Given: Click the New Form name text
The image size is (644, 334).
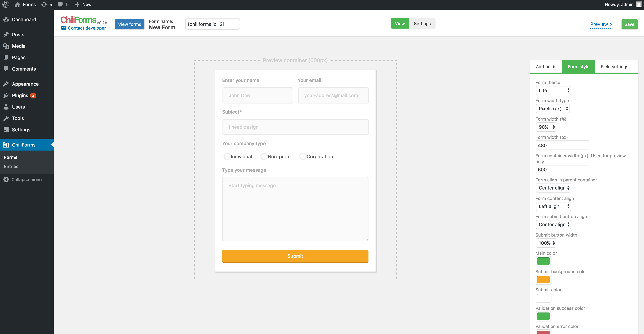Looking at the screenshot, I should (162, 28).
